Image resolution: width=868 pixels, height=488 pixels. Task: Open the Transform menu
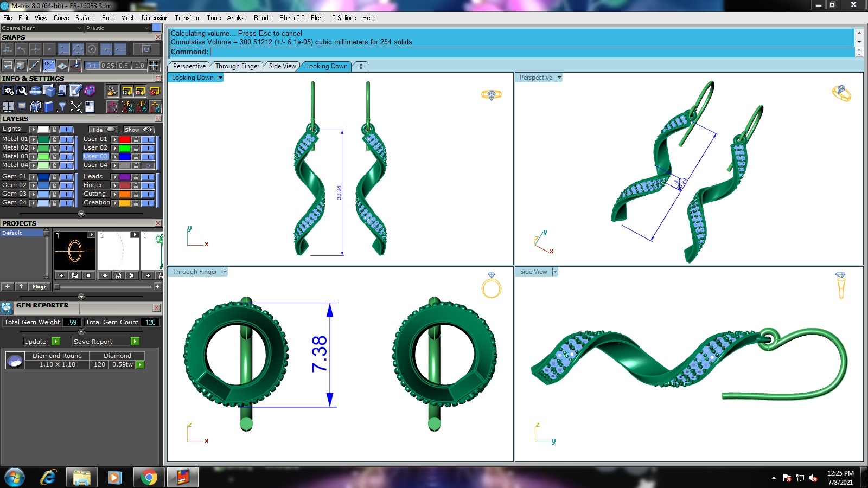[188, 18]
